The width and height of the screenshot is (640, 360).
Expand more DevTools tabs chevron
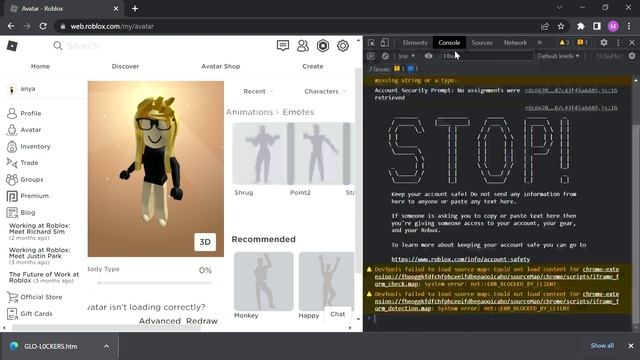click(540, 42)
